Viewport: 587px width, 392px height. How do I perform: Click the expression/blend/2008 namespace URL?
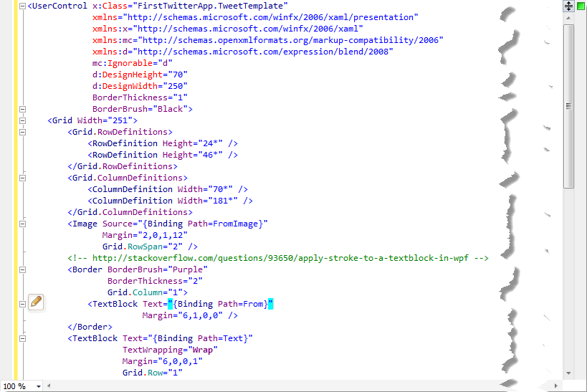[263, 52]
